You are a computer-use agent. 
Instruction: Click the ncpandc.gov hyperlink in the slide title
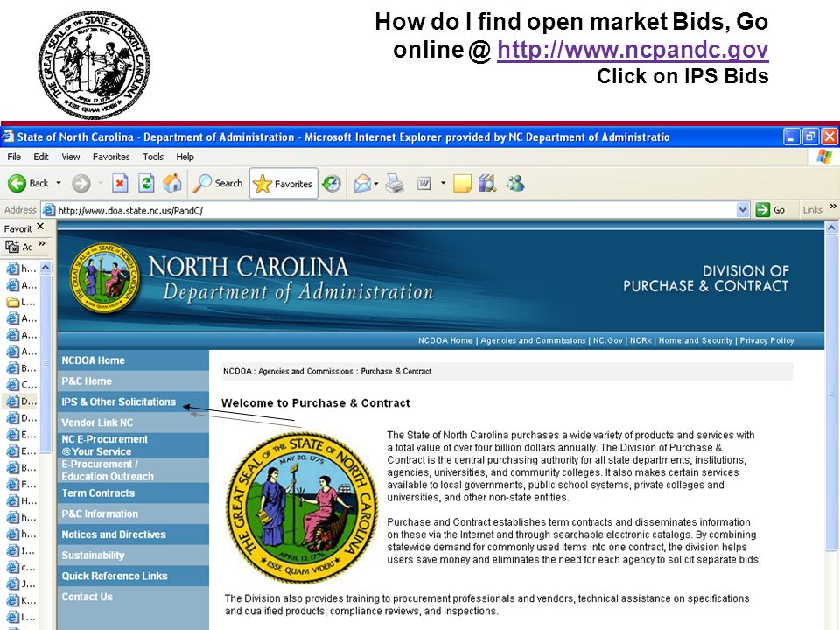633,50
